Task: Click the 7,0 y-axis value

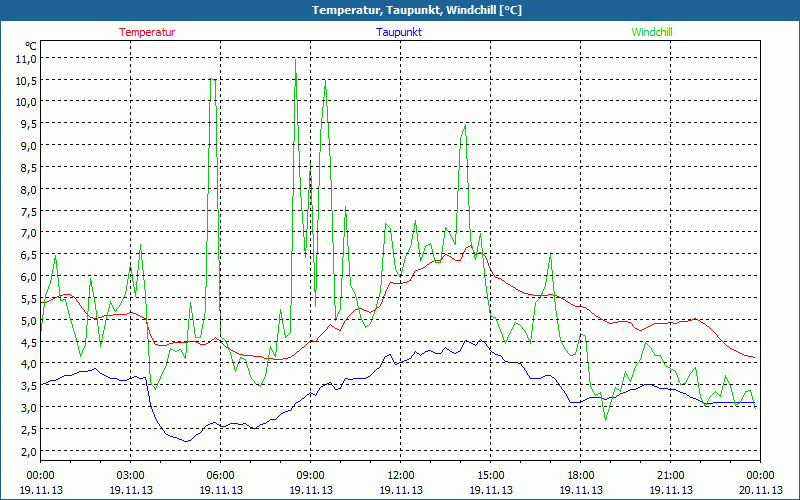Action: click(x=29, y=233)
